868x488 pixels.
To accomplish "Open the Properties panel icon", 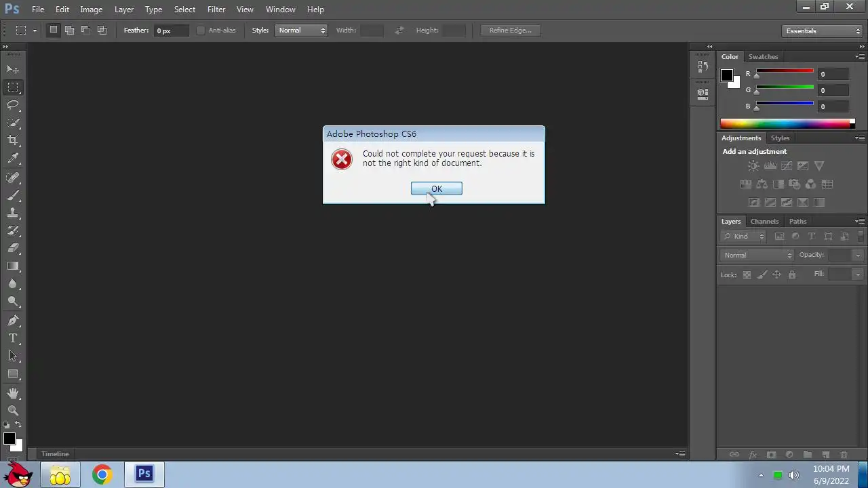I will coord(703,93).
